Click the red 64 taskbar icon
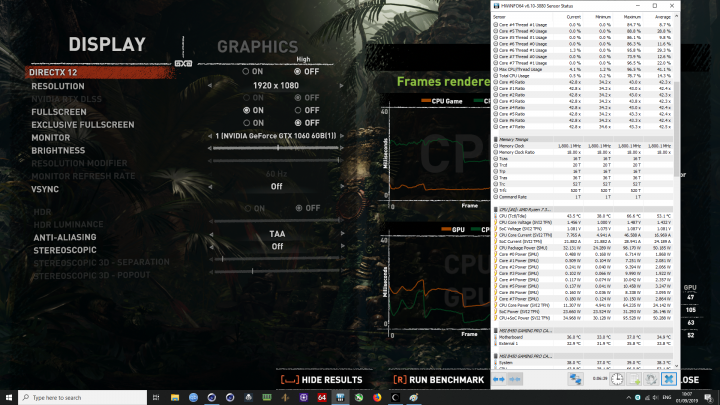Viewport: 720px width, 405px height. click(322, 397)
